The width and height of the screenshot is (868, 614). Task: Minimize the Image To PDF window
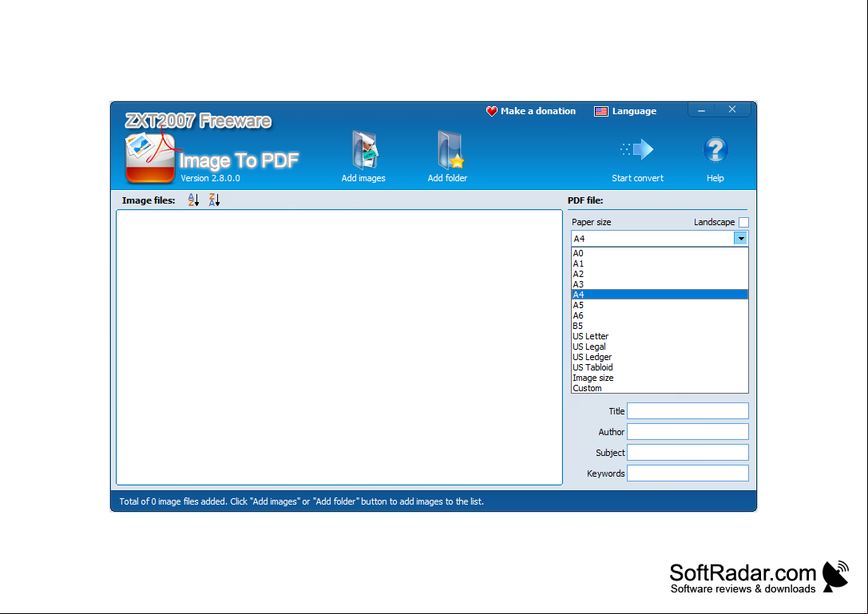pos(701,110)
